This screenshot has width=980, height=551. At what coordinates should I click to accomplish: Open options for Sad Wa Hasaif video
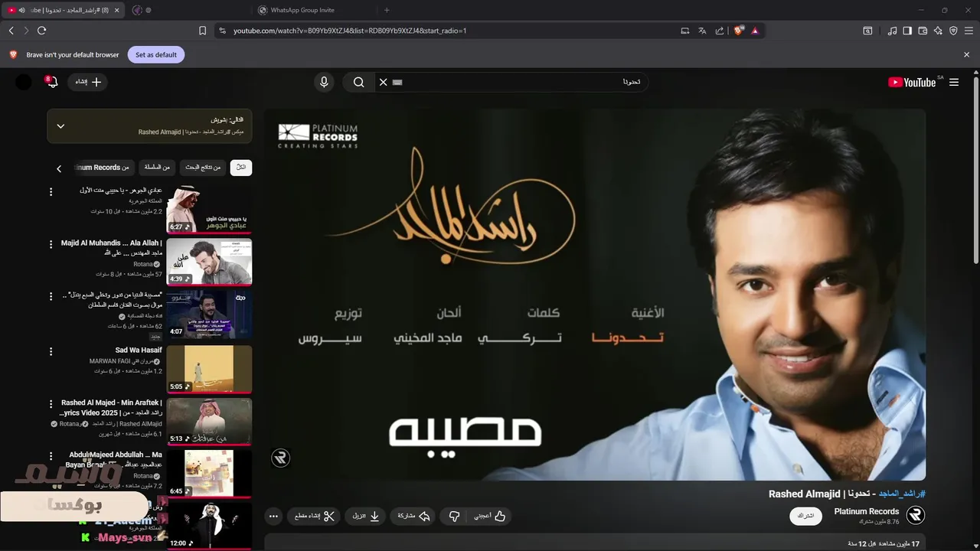pyautogui.click(x=51, y=351)
